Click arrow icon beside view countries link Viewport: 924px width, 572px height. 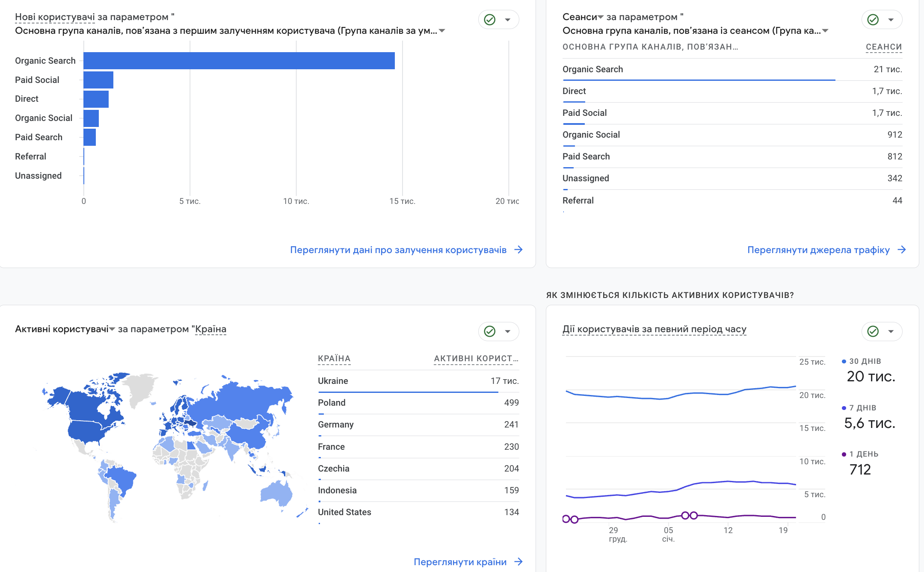[518, 562]
